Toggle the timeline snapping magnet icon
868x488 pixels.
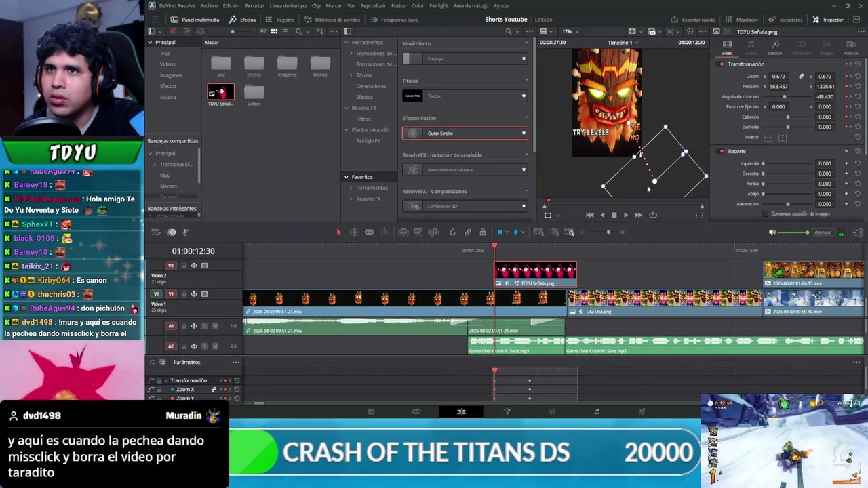[x=453, y=232]
